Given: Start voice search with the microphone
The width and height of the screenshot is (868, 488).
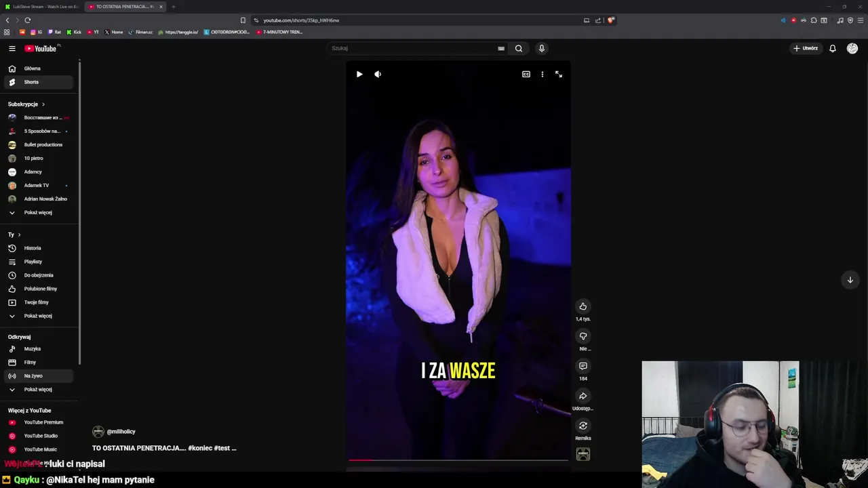Looking at the screenshot, I should click(541, 48).
